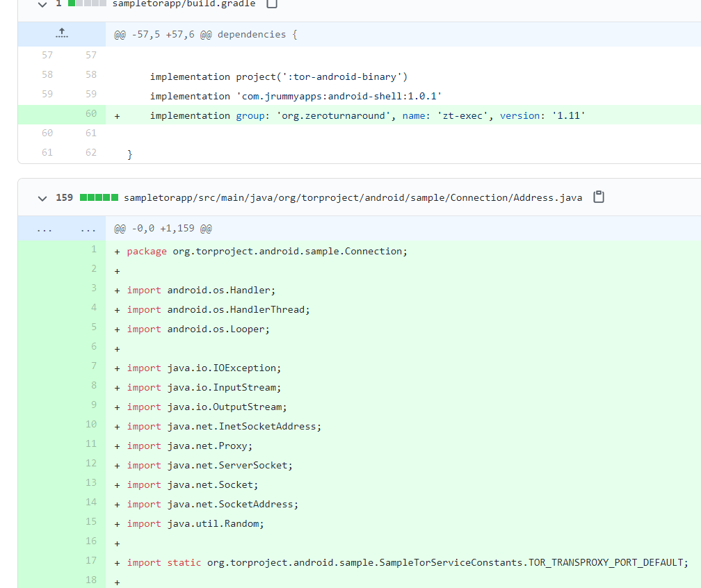The image size is (701, 588).
Task: Select the 'com.jrummyapps:android-shell:1.0.1' implementation line
Action: coord(296,96)
